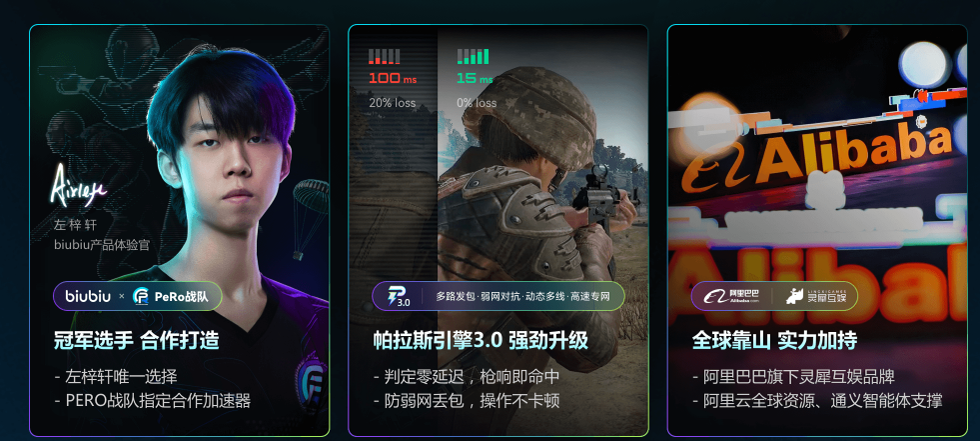The width and height of the screenshot is (980, 441).
Task: Click the Airleft signature graphic
Action: [78, 185]
